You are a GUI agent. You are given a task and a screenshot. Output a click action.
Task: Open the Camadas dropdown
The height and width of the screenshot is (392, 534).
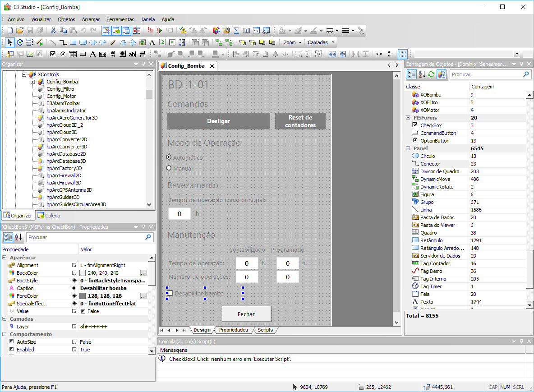(322, 42)
